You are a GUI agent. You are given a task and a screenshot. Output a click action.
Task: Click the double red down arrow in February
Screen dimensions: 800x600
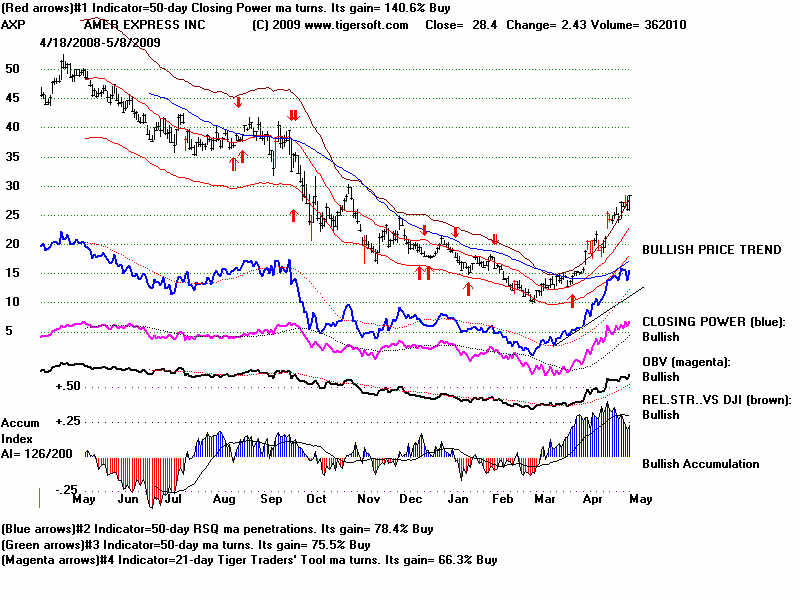494,238
